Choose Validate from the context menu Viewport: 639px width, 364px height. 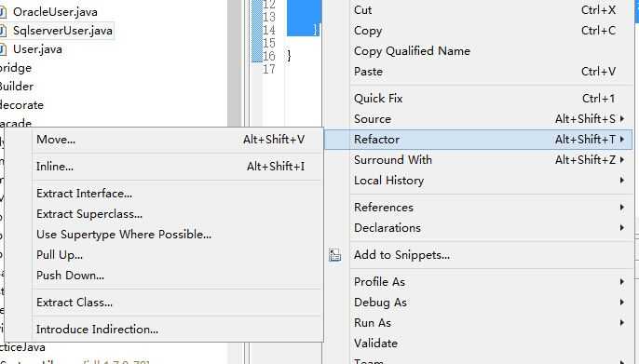479,344
